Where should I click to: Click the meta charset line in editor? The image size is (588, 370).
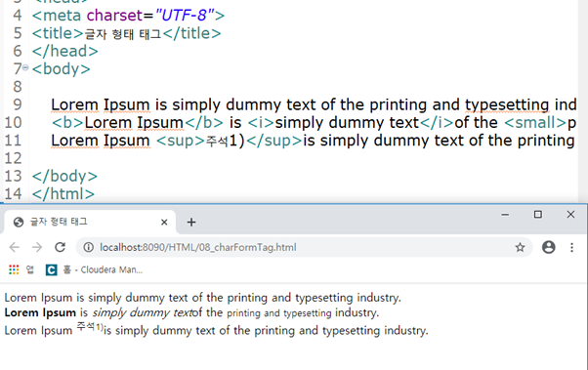click(x=128, y=16)
